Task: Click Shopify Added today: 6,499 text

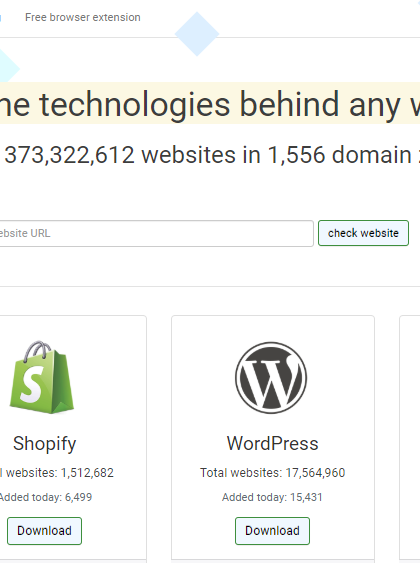Action: [46, 497]
